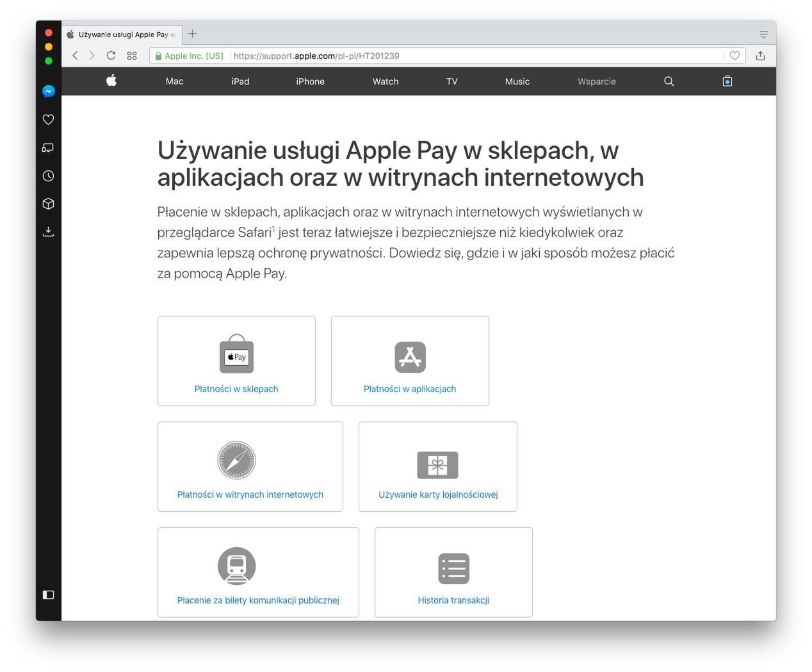Image resolution: width=812 pixels, height=672 pixels.
Task: Open Używanie karty lojalnościowej link
Action: tap(438, 495)
